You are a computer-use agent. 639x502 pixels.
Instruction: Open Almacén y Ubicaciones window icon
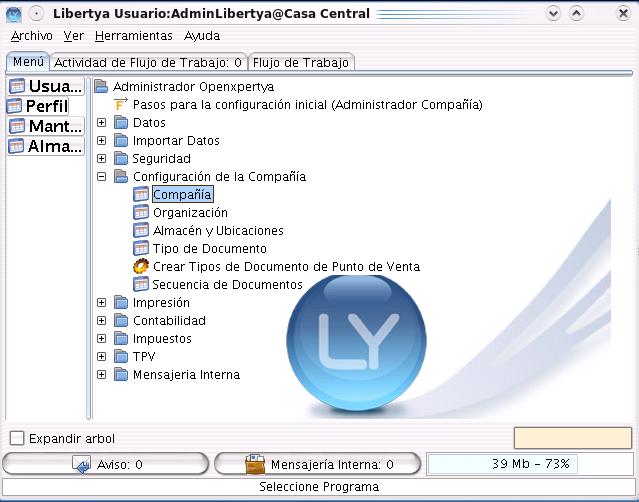tap(141, 231)
